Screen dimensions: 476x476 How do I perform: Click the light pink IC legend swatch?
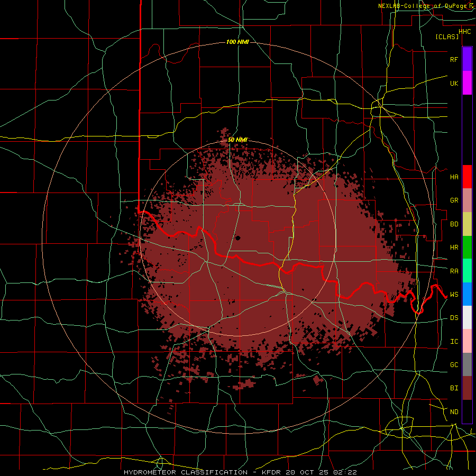pos(467,341)
